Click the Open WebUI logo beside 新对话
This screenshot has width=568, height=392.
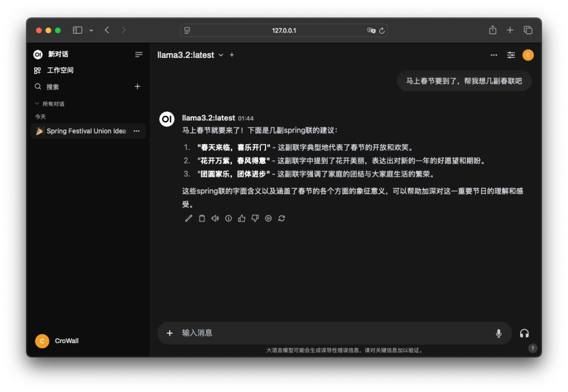[x=38, y=54]
